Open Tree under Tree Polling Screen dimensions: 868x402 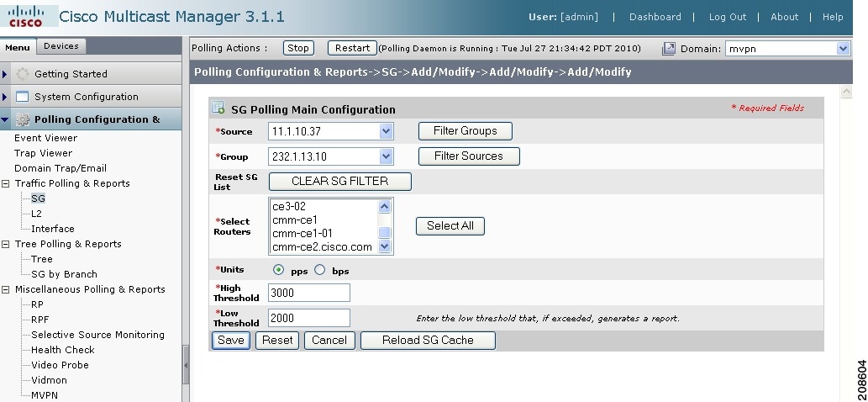[42, 259]
